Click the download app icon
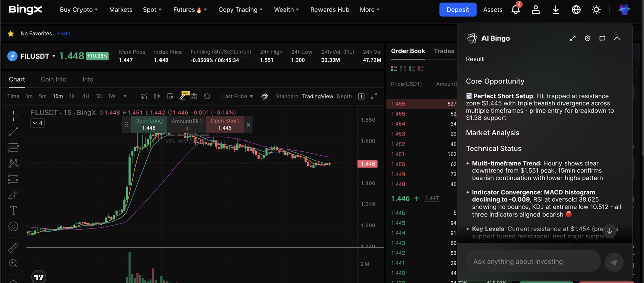This screenshot has width=644, height=283. [556, 10]
